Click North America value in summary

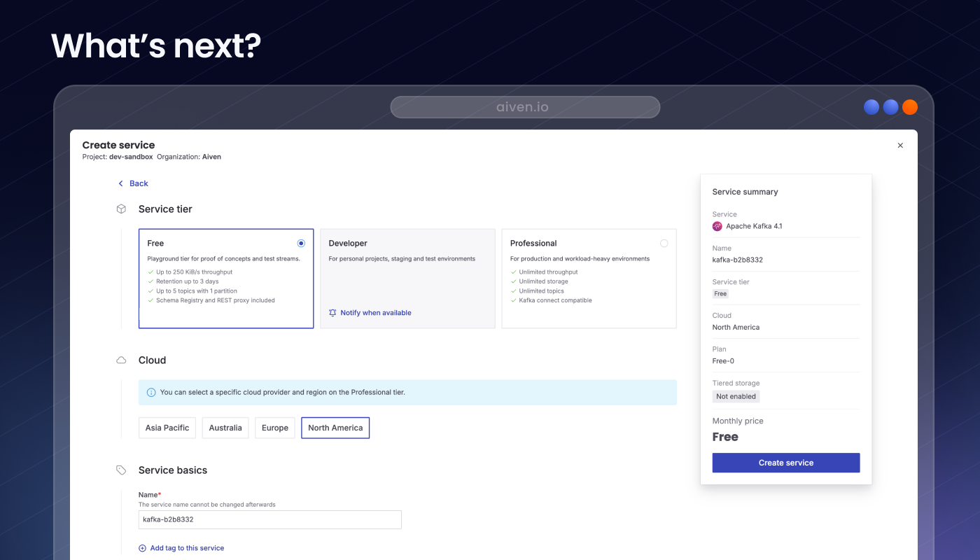coord(736,328)
